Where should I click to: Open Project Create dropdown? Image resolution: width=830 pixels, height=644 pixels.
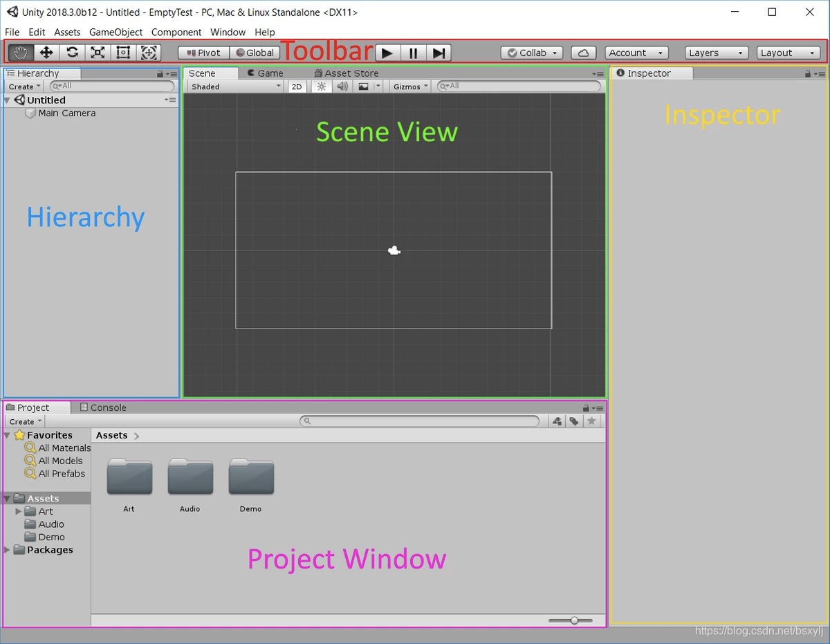point(26,421)
